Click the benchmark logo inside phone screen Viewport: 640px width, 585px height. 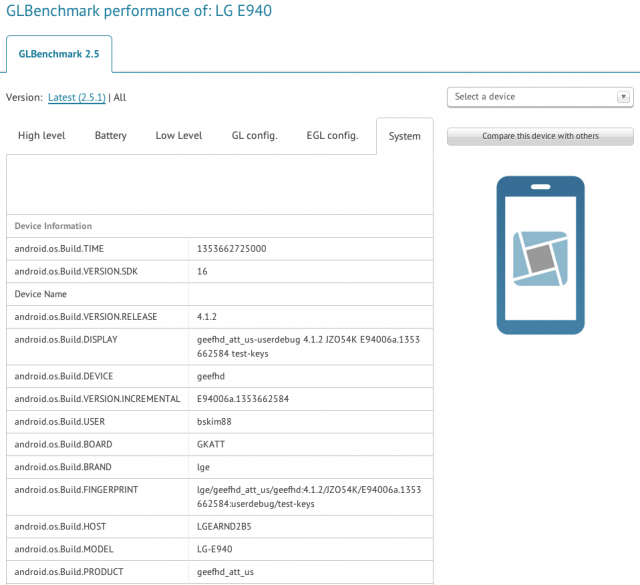pyautogui.click(x=540, y=258)
